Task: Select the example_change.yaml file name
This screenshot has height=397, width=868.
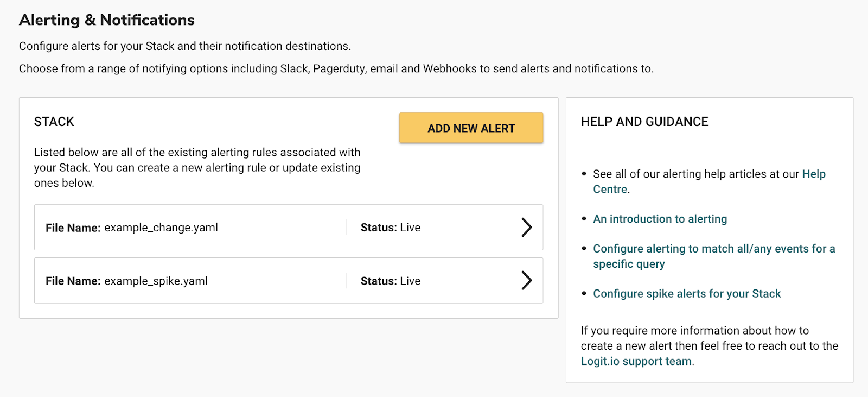Action: (161, 228)
